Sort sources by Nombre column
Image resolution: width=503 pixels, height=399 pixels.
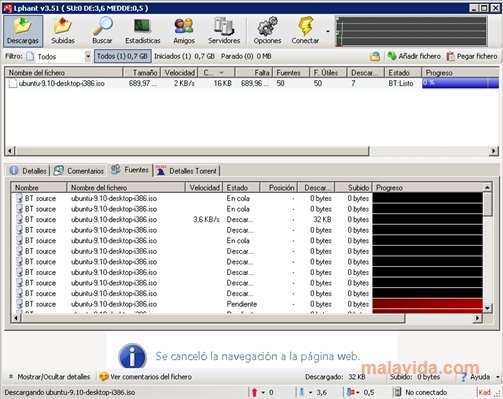[39, 188]
